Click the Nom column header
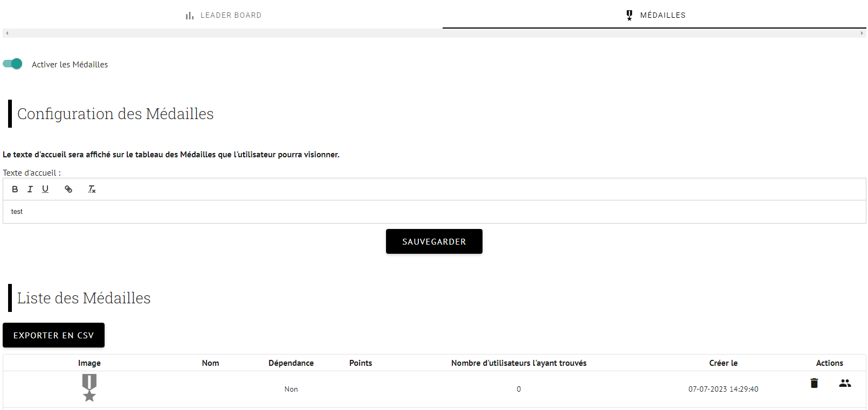 210,363
